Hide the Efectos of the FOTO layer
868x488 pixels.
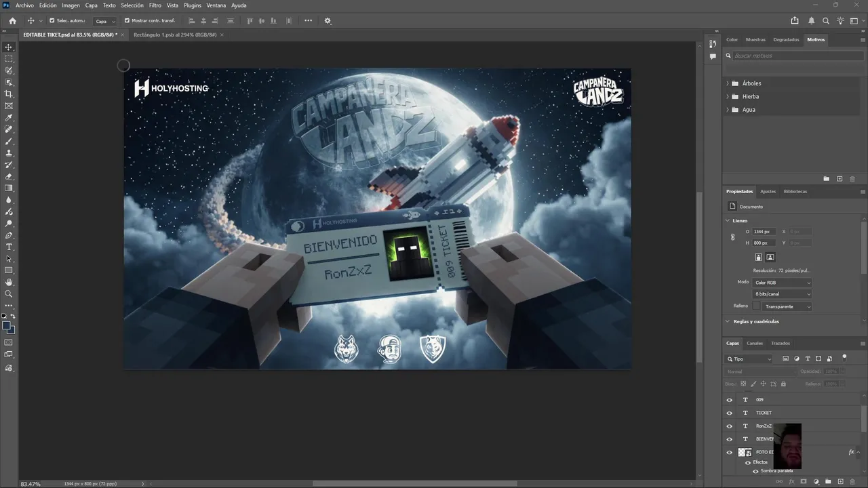(748, 462)
